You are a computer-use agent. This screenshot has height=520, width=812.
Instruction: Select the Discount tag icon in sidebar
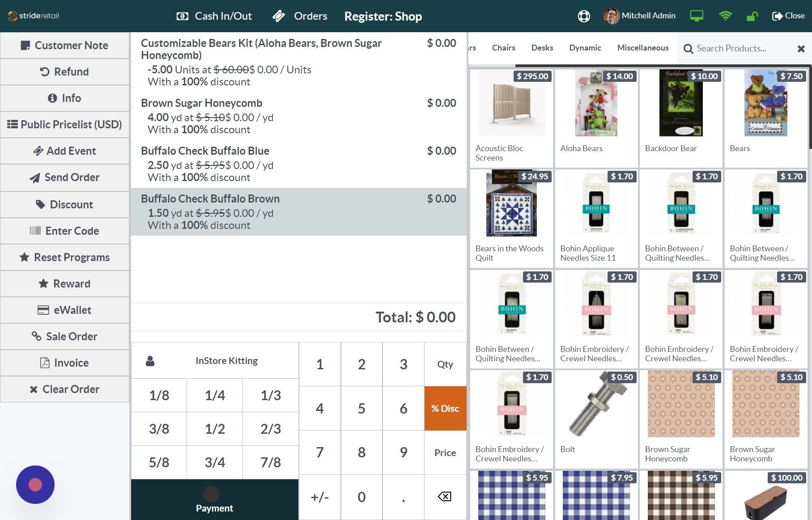click(39, 204)
